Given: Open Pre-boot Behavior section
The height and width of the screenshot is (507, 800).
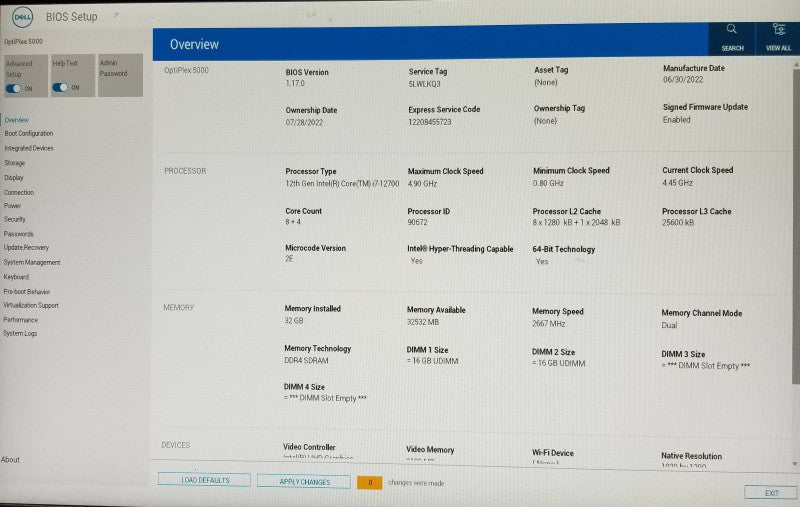Looking at the screenshot, I should 27,292.
